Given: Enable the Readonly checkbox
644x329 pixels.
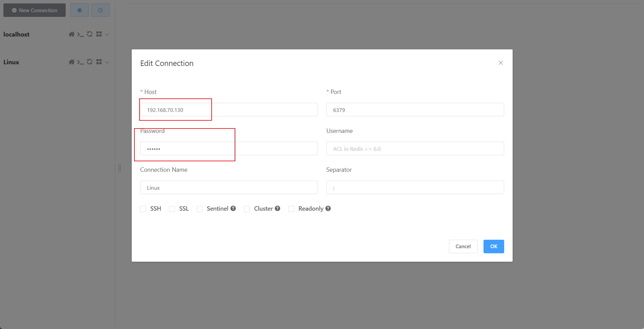Looking at the screenshot, I should tap(291, 209).
